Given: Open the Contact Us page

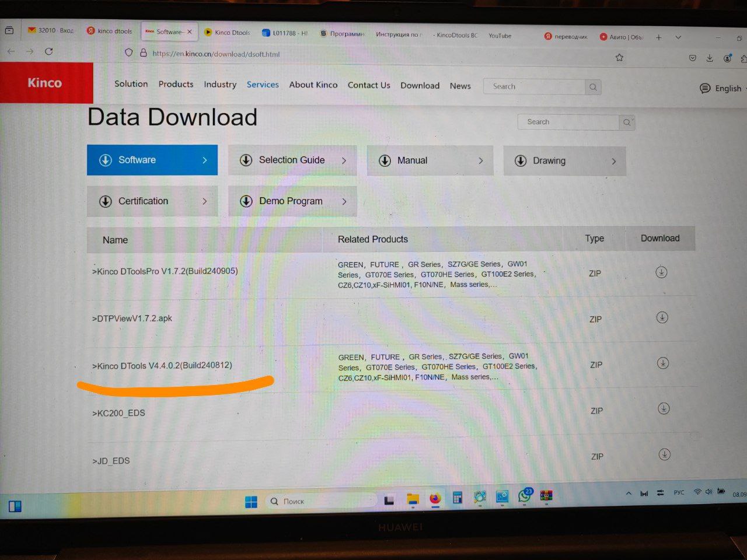Looking at the screenshot, I should [369, 85].
